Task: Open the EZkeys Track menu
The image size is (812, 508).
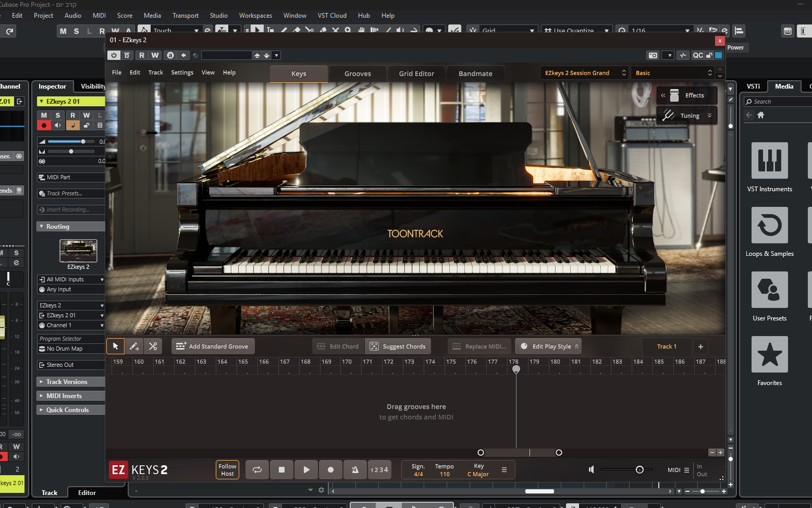Action: tap(155, 72)
